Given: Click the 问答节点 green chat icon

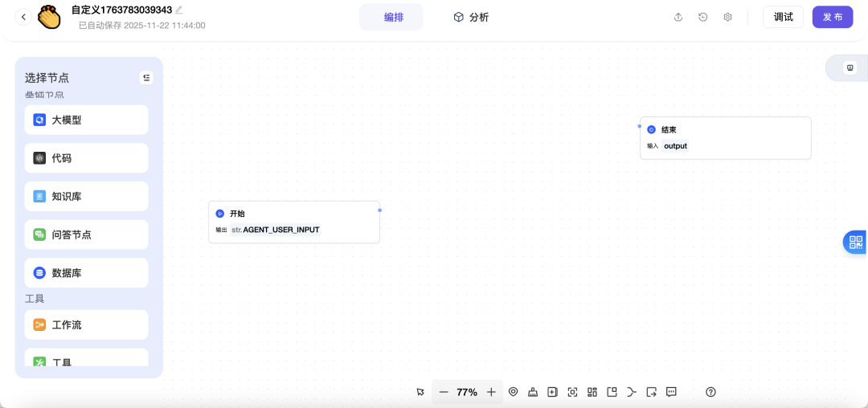Looking at the screenshot, I should click(39, 235).
